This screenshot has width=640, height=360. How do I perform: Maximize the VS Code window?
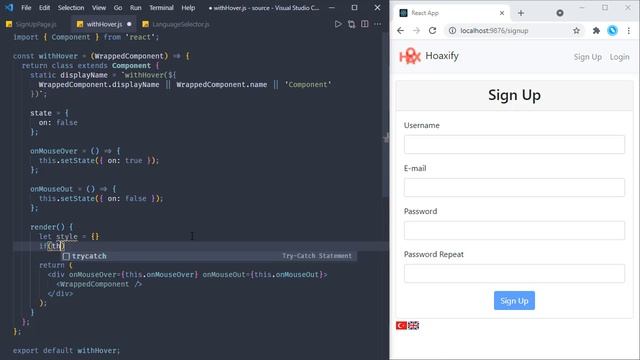click(354, 8)
